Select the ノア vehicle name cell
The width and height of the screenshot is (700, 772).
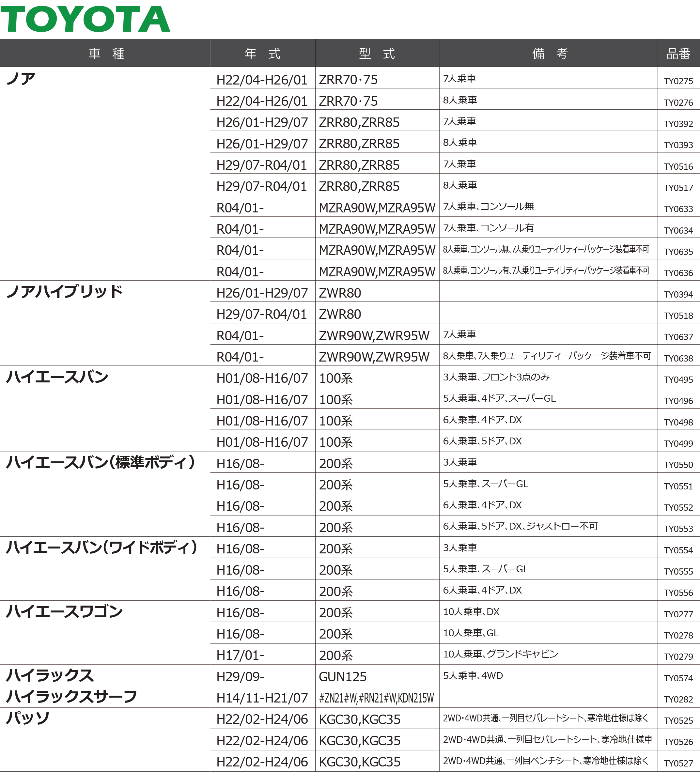point(22,79)
